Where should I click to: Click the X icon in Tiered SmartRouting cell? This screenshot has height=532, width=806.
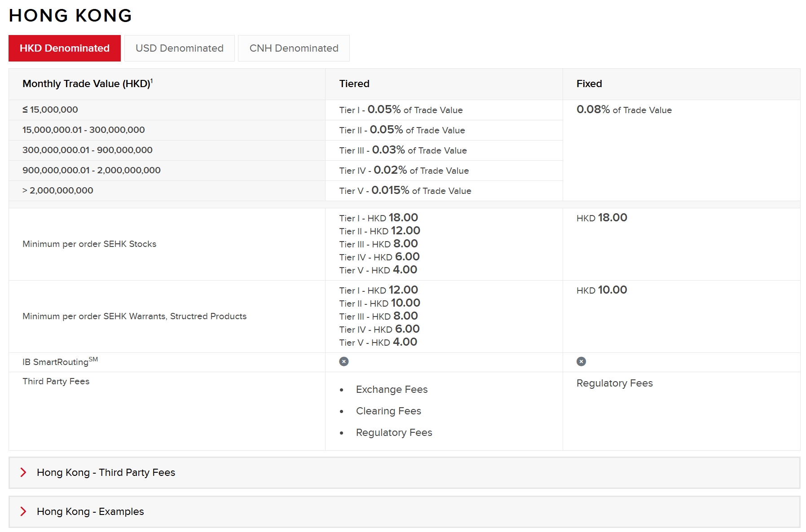[344, 361]
